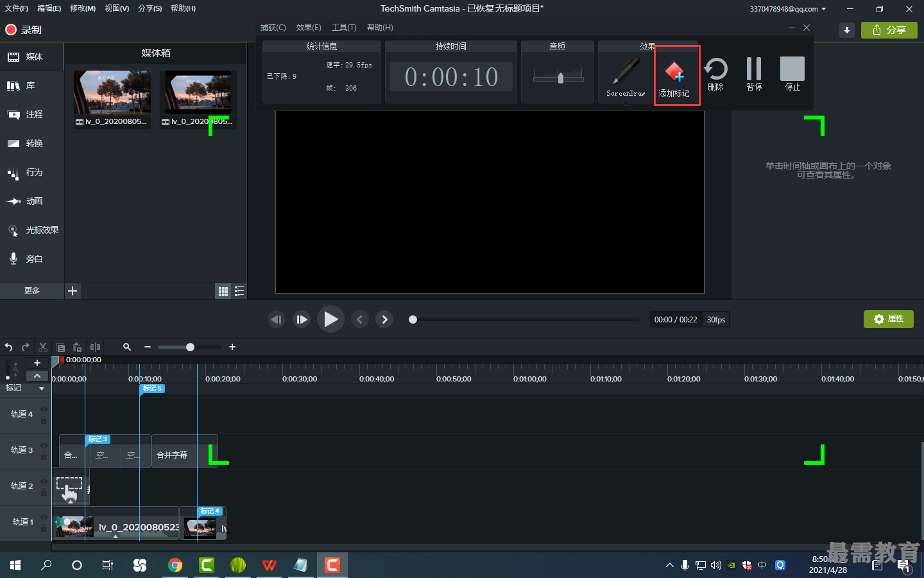The image size is (924, 578).
Task: Click the green 分享 share button
Action: 889,30
